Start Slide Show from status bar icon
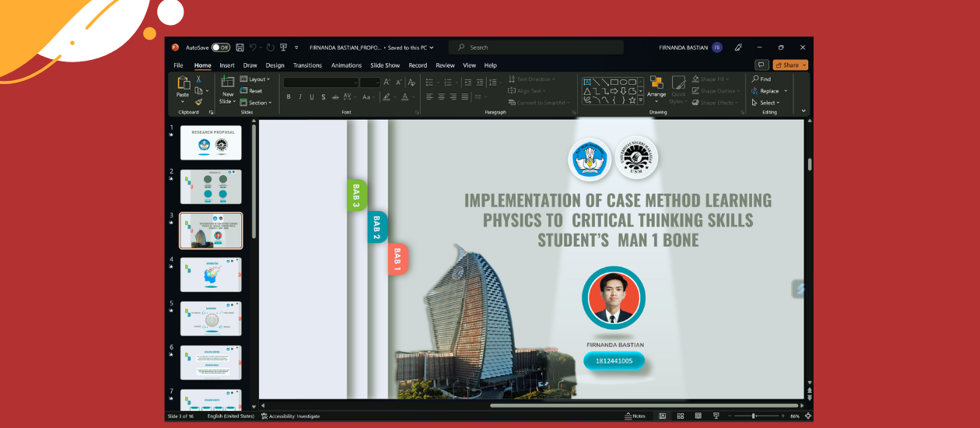This screenshot has width=980, height=428. click(x=715, y=416)
